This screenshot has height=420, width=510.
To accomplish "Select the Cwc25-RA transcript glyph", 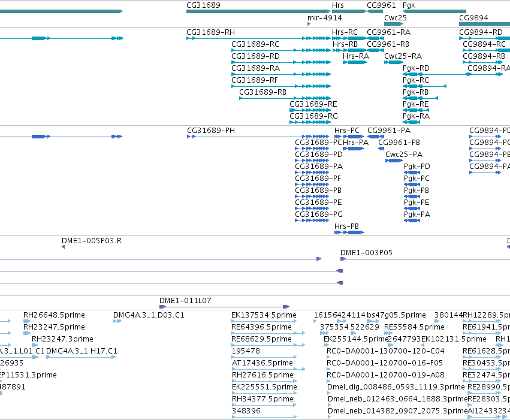I will [x=394, y=62].
